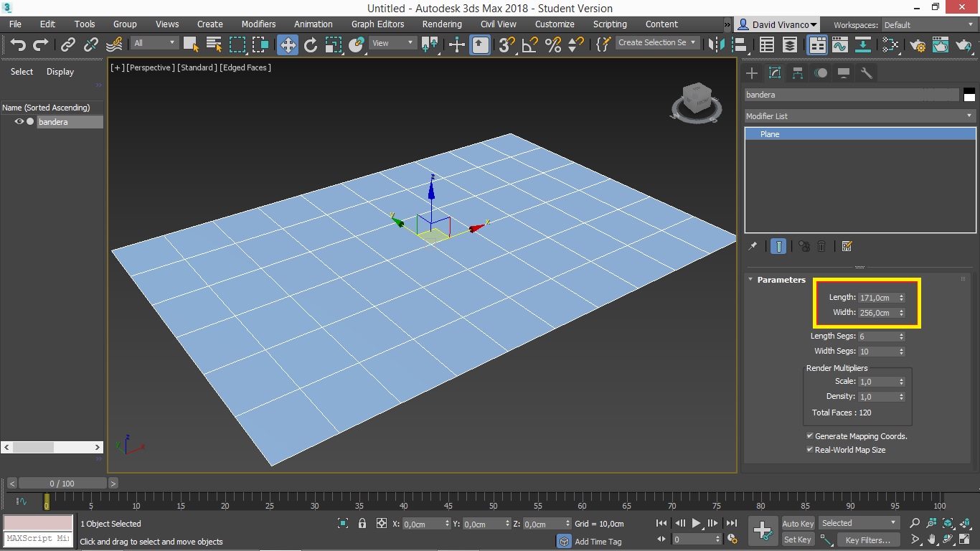
Task: Activate Select and Move tool
Action: (x=288, y=45)
